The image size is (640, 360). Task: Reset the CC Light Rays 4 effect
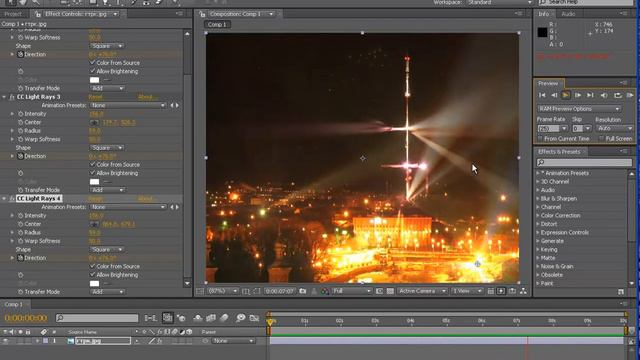96,199
